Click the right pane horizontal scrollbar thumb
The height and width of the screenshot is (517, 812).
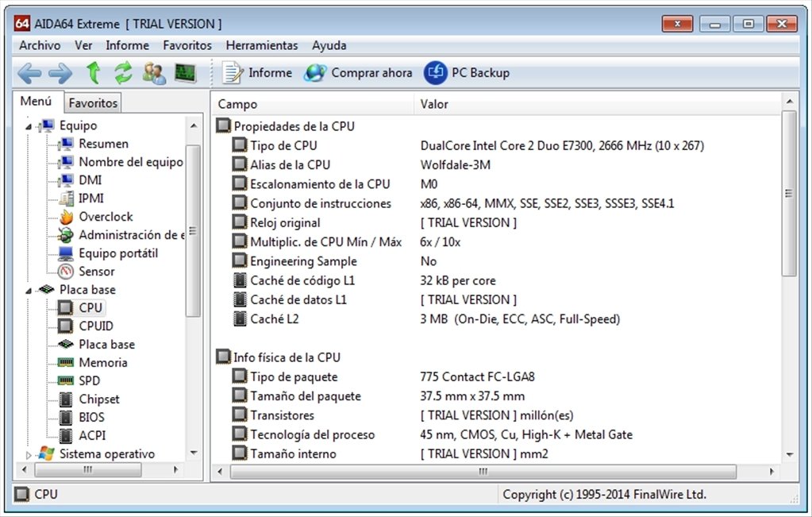tap(483, 472)
